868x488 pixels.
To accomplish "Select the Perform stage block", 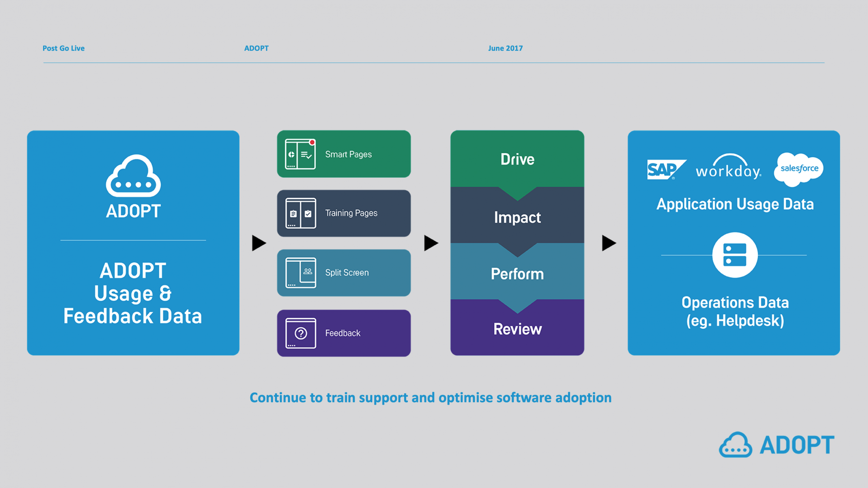I will click(517, 274).
